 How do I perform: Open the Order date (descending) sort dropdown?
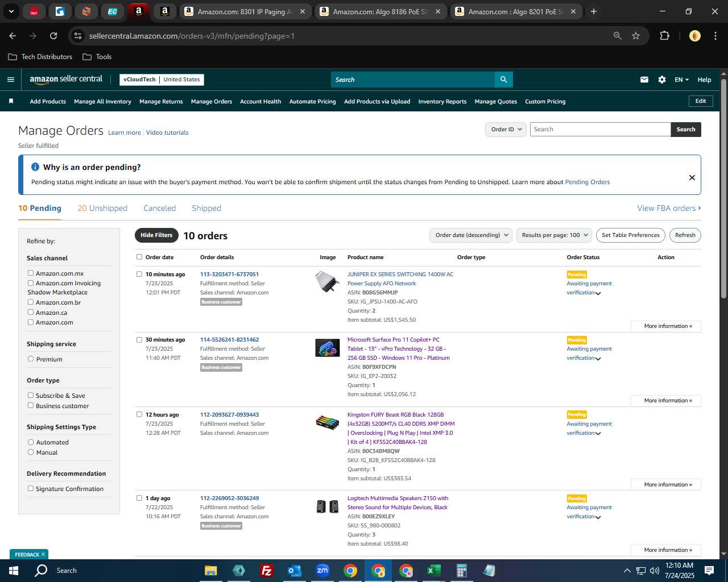[x=470, y=235]
